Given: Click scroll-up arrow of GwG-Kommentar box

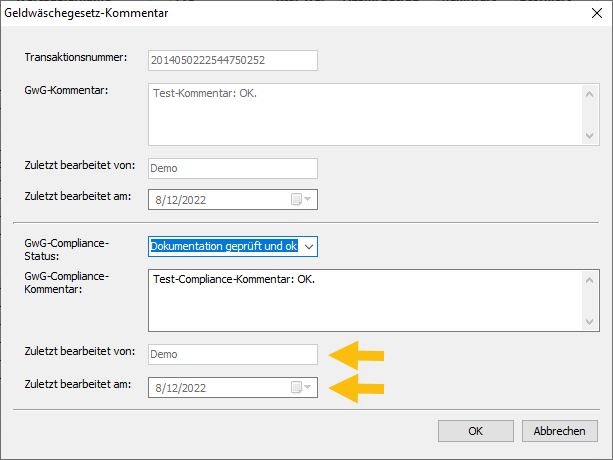Looking at the screenshot, I should [590, 93].
